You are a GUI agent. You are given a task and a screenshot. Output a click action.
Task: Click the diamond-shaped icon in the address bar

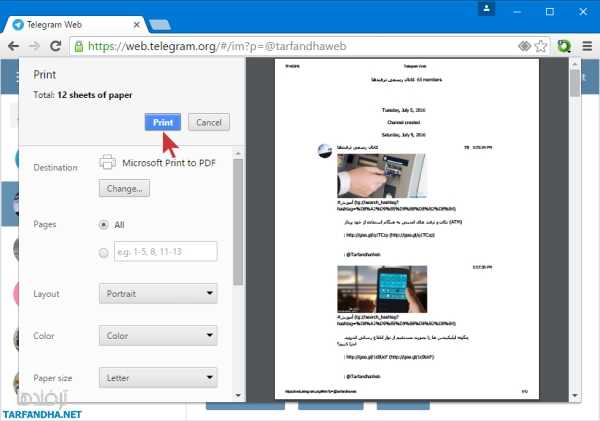[x=524, y=46]
